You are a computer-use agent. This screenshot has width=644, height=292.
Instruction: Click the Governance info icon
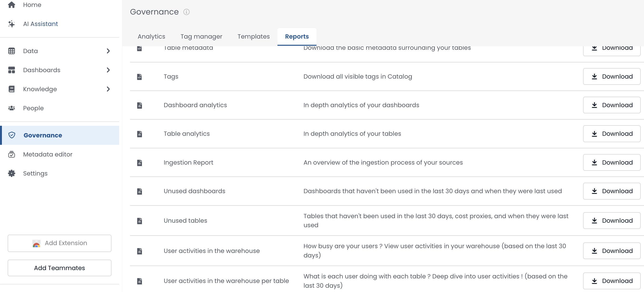pyautogui.click(x=186, y=12)
